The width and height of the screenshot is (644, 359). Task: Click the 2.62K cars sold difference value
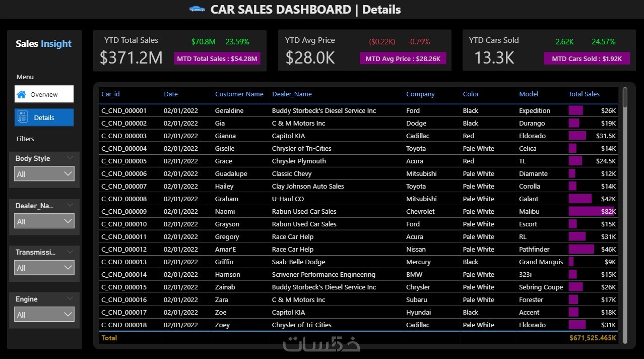564,41
